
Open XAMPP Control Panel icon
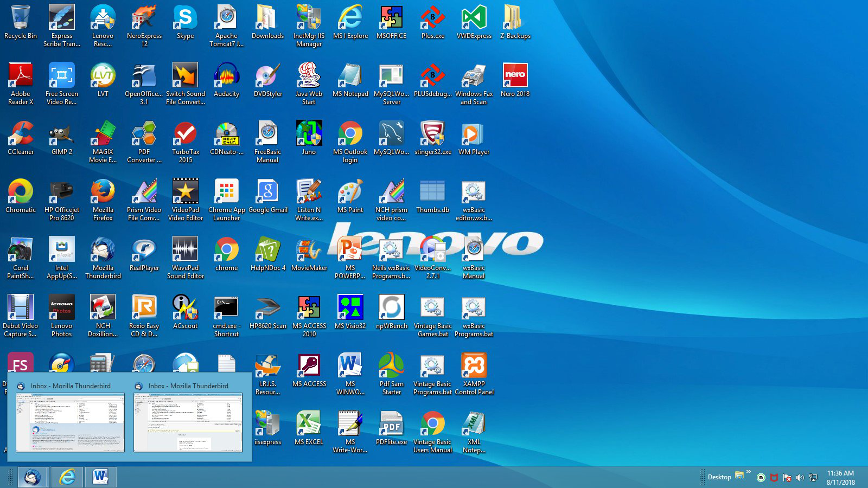coord(474,374)
